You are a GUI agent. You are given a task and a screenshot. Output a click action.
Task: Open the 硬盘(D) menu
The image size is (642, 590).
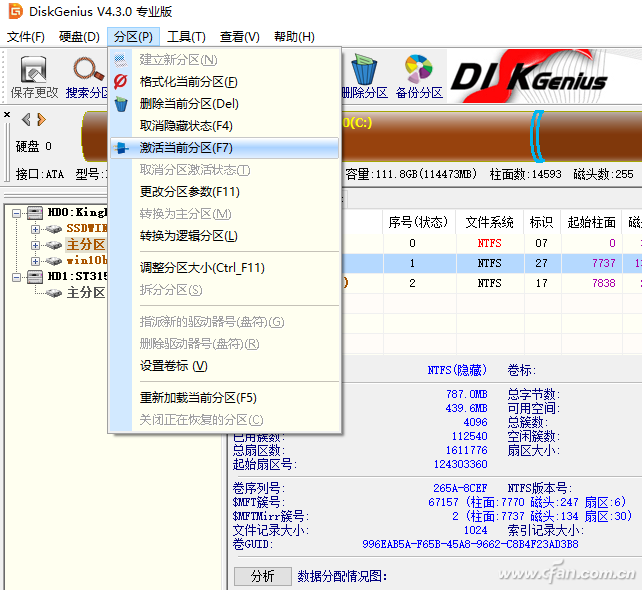(x=79, y=37)
